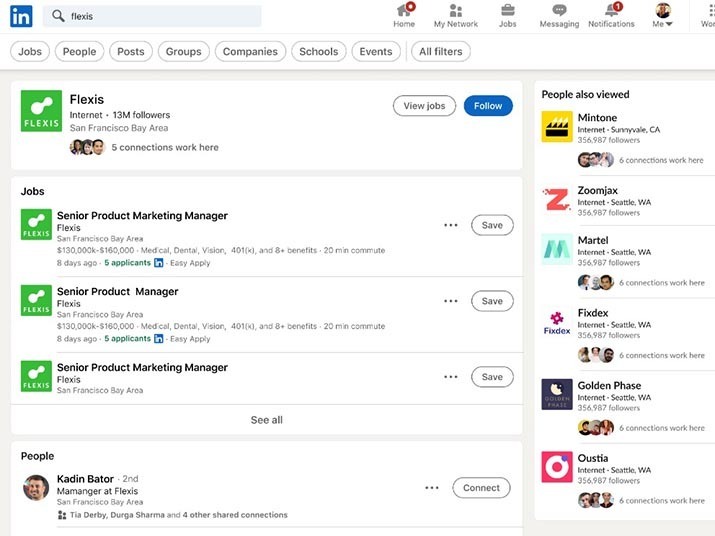The image size is (715, 536).
Task: Click LinkedIn Easy Apply icon on Senior Product Manager
Action: [x=158, y=338]
